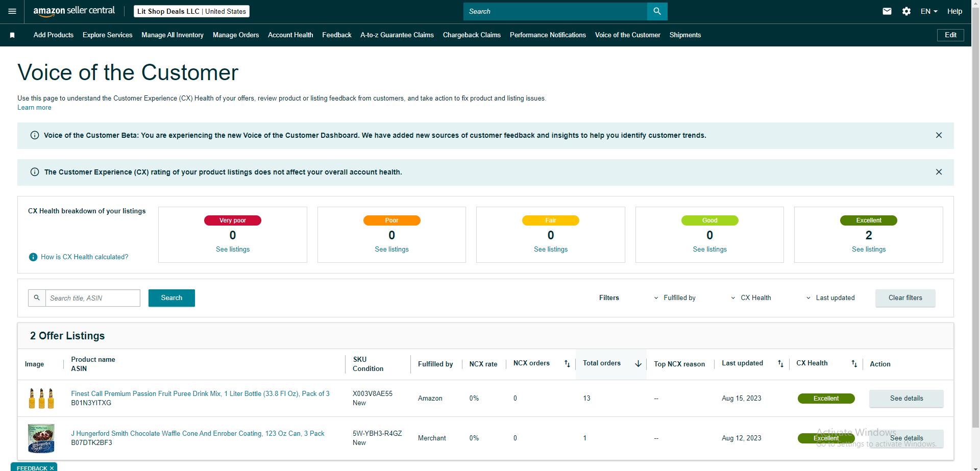Sort by NCX orders arrows icon
Viewport: 980px width, 471px height.
coord(567,364)
